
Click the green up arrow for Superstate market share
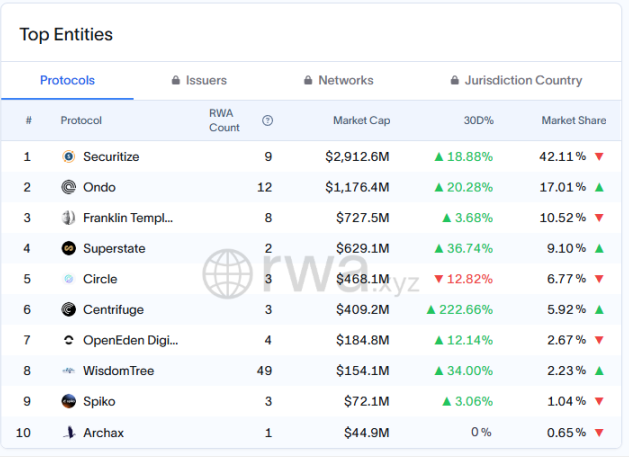tap(599, 248)
